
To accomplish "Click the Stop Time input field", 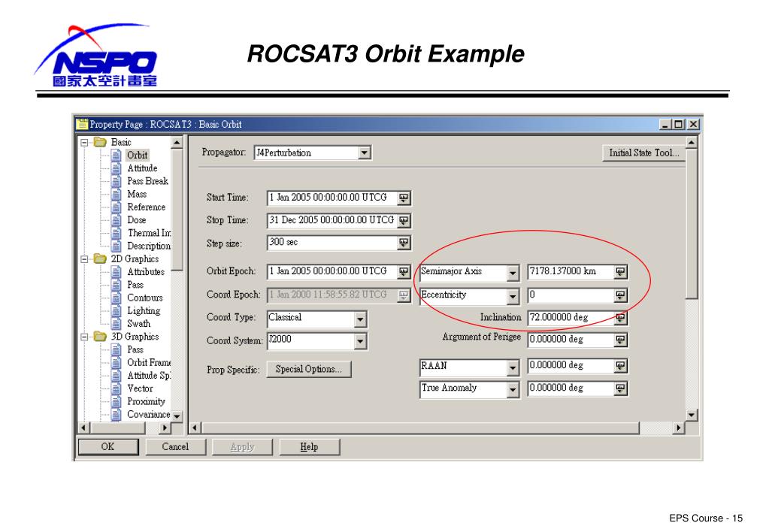I will pyautogui.click(x=332, y=221).
